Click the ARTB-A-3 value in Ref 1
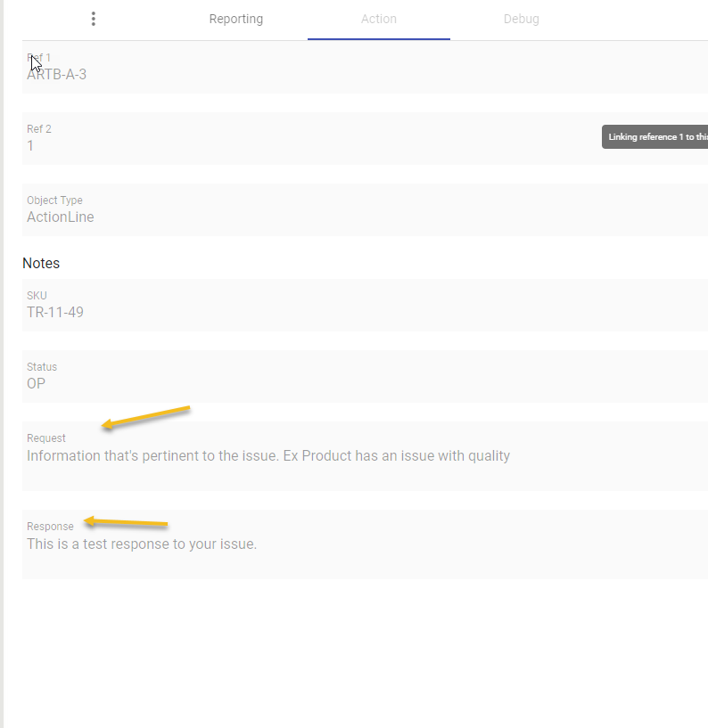This screenshot has height=728, width=708. click(x=57, y=75)
